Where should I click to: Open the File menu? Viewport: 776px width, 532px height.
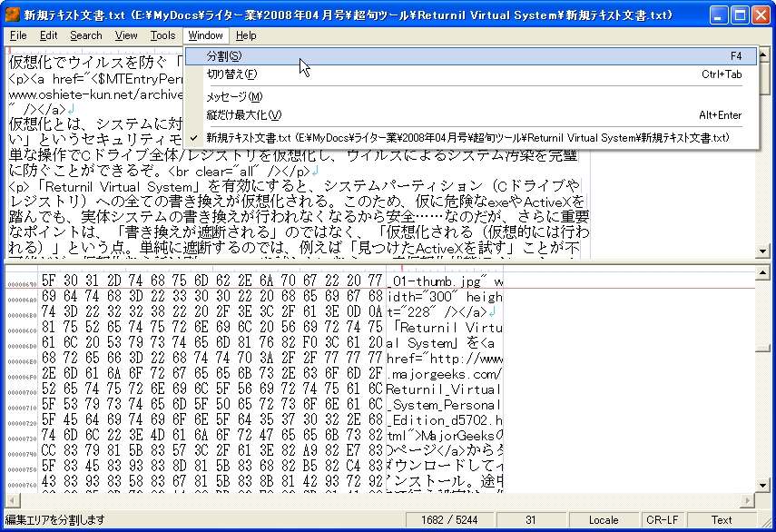coord(18,35)
